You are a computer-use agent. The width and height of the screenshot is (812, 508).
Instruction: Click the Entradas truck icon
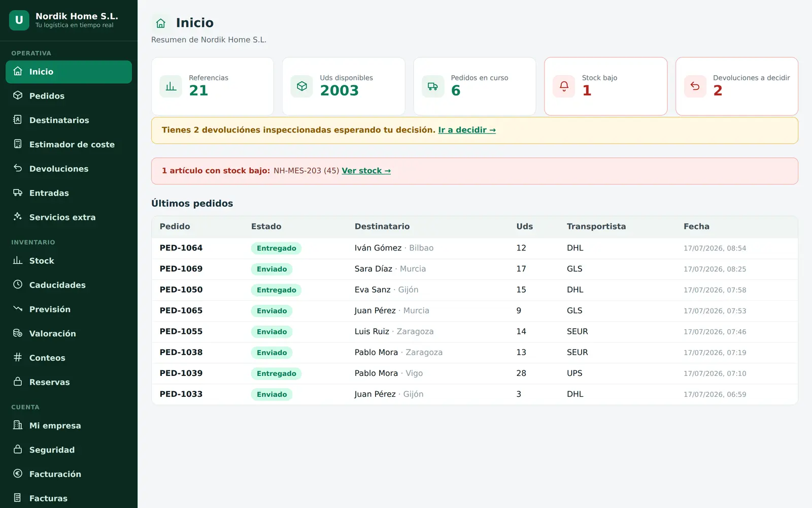point(18,193)
